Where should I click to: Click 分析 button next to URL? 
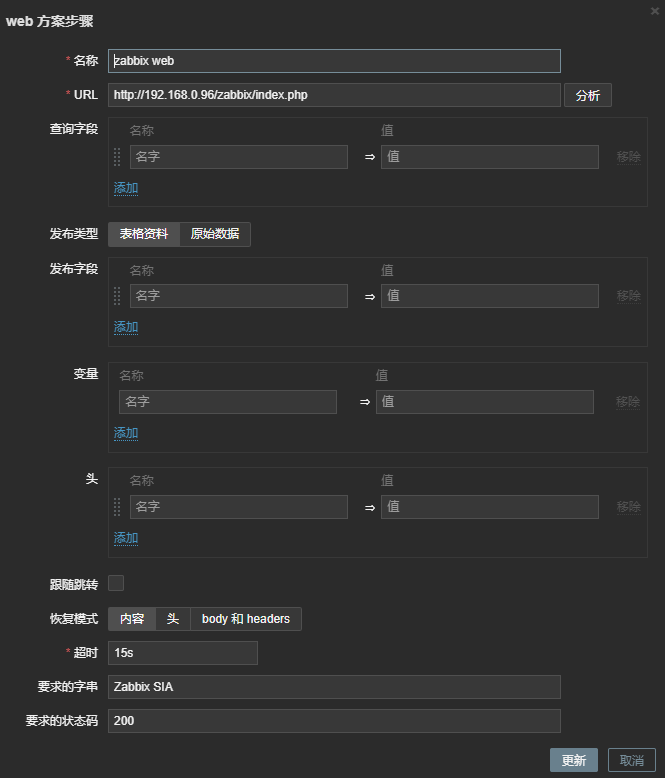(587, 95)
